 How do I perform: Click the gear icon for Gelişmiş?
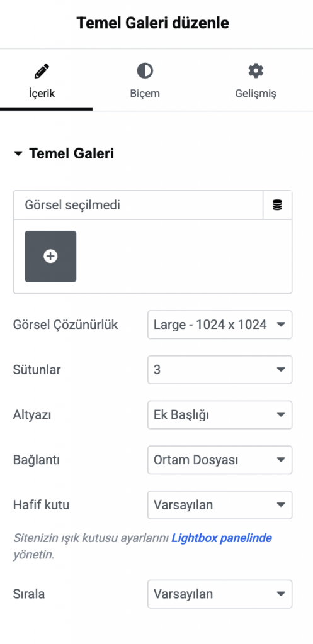(256, 71)
